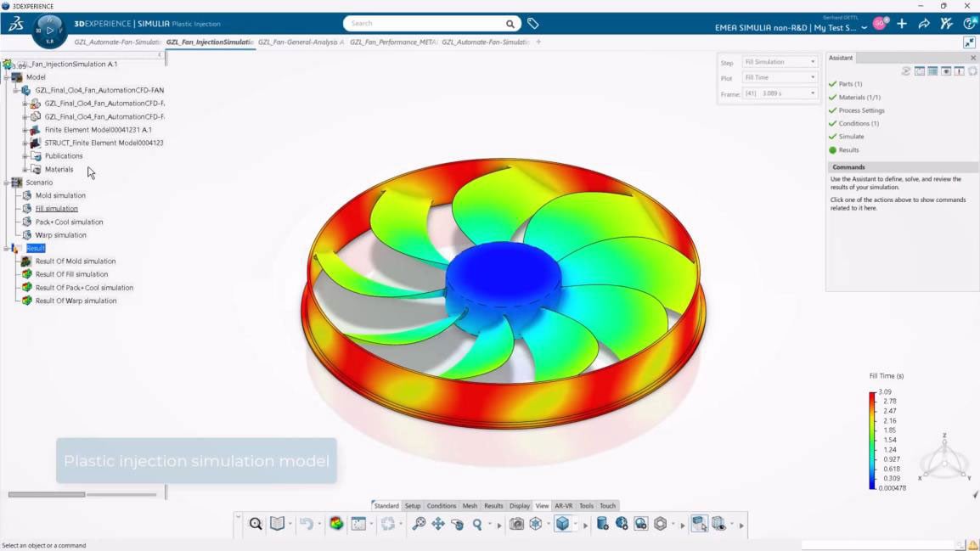980x551 pixels.
Task: Switch to the Mesh ribbon tab
Action: click(470, 505)
